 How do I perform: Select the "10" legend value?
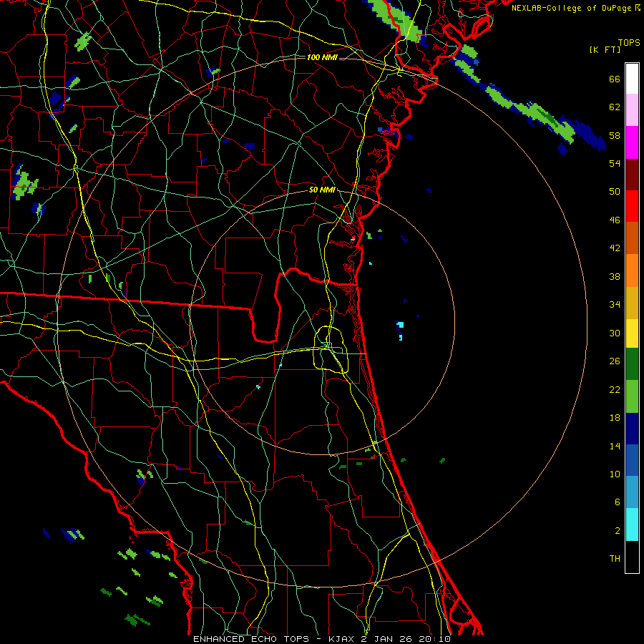[x=615, y=474]
